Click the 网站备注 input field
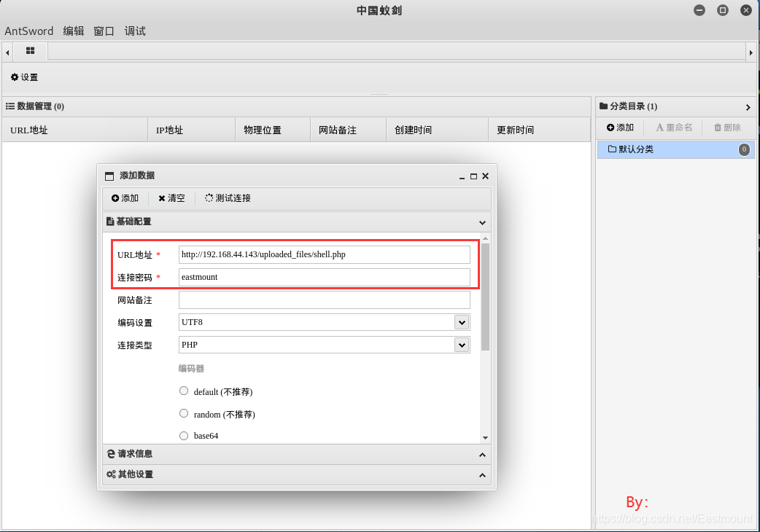The width and height of the screenshot is (760, 532). click(325, 300)
